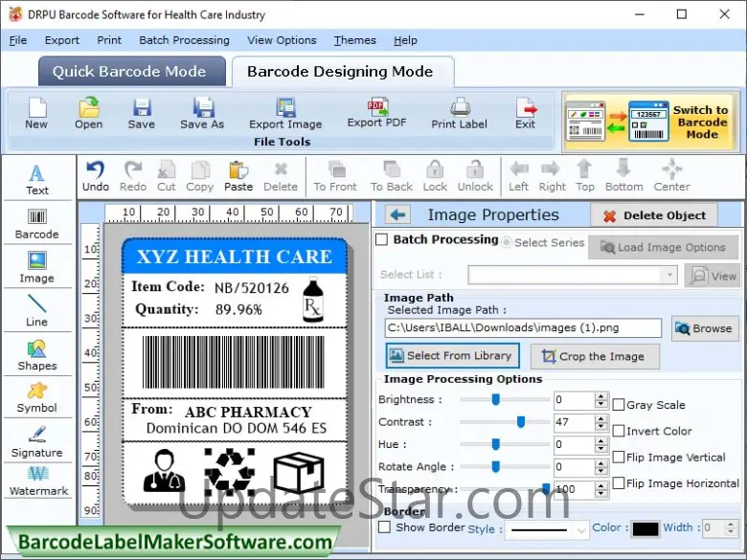
Task: Cut the selected object
Action: (x=167, y=176)
